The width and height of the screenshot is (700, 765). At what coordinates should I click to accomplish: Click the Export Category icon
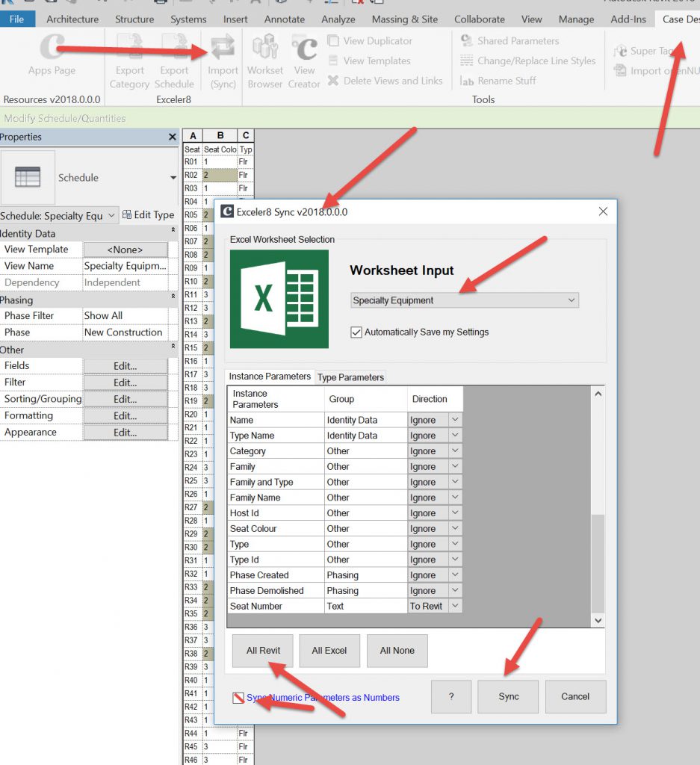[x=129, y=49]
